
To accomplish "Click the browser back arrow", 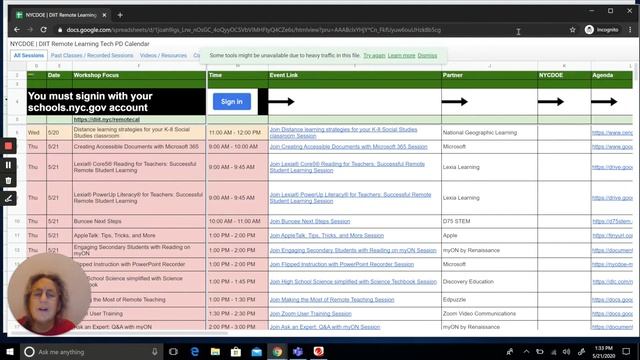I will 17,30.
